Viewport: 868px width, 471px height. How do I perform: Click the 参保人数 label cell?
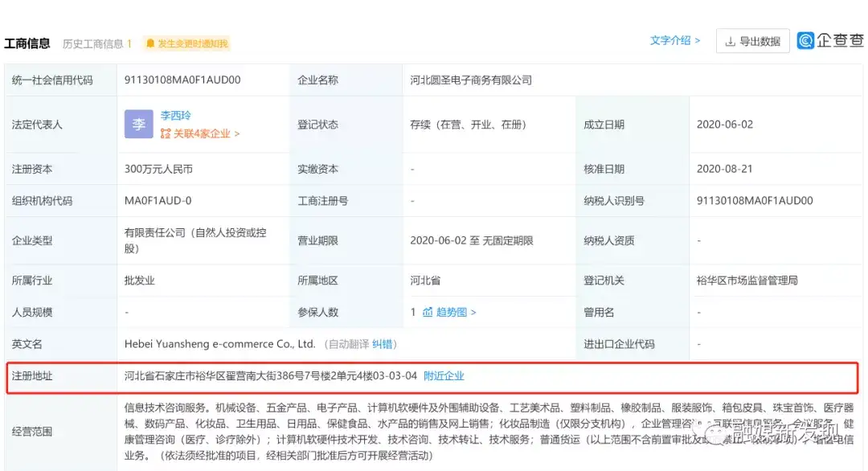coord(346,312)
